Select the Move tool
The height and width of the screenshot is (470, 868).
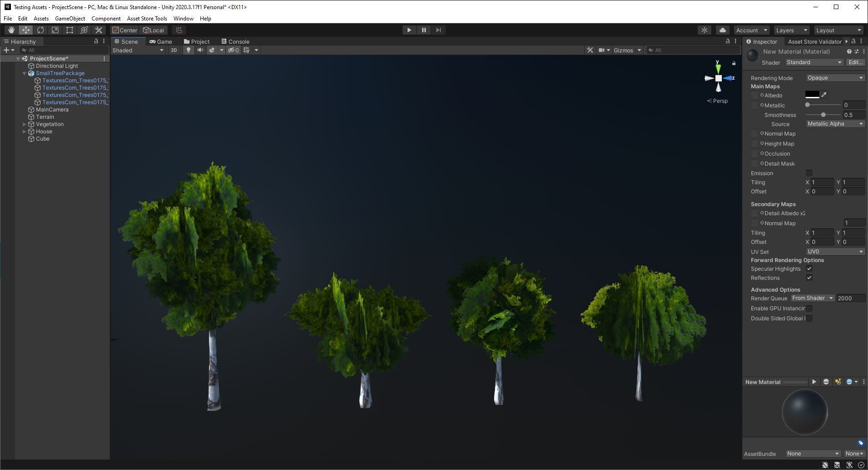(x=26, y=30)
